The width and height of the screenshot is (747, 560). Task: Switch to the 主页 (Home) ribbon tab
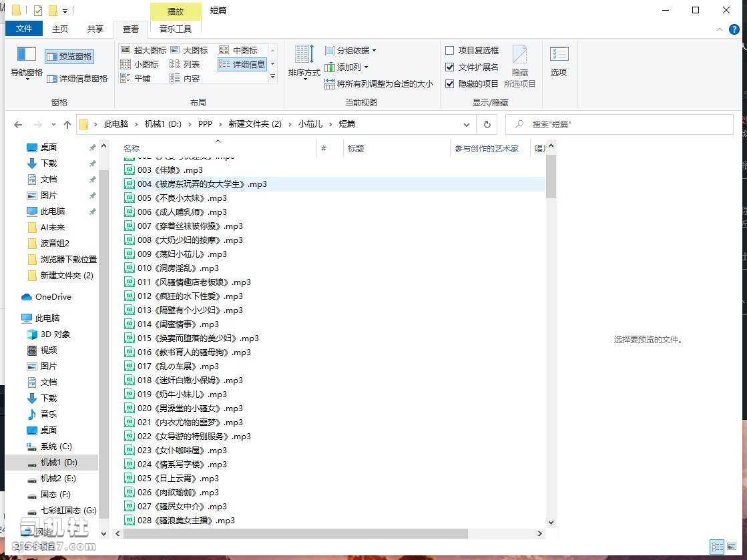tap(60, 29)
